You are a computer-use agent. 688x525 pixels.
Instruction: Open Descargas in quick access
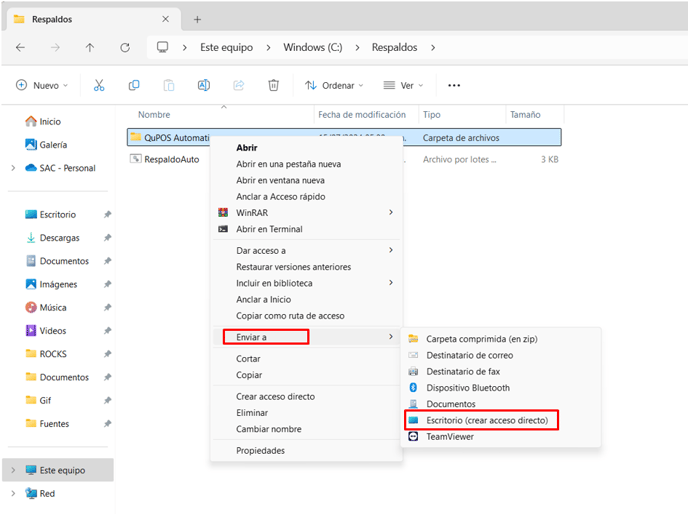(53, 238)
